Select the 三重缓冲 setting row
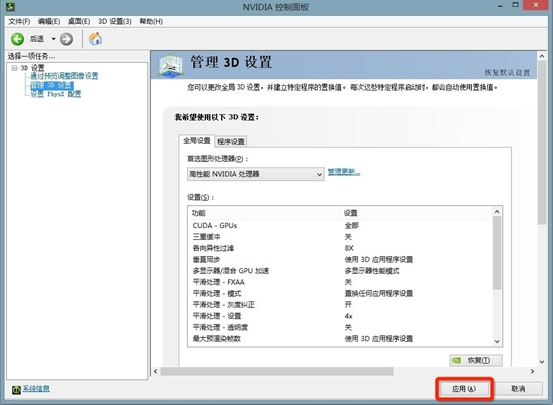 340,237
